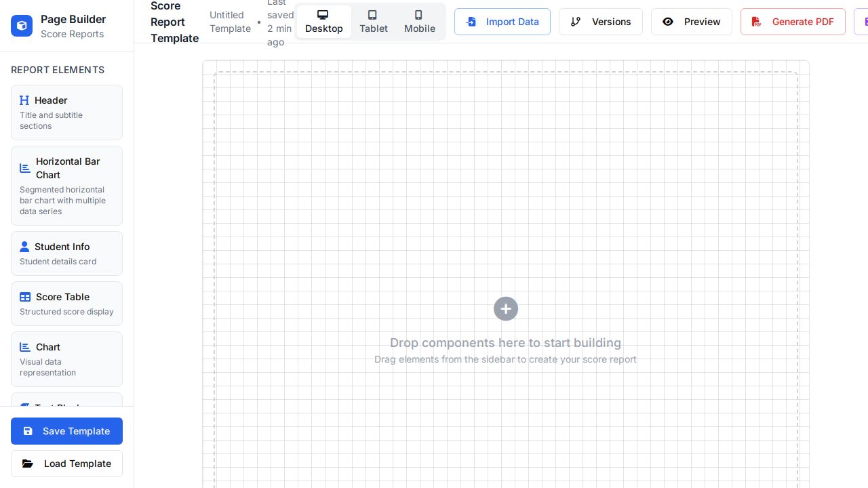This screenshot has height=488, width=868.
Task: Click the Preview eye icon
Action: (x=668, y=22)
